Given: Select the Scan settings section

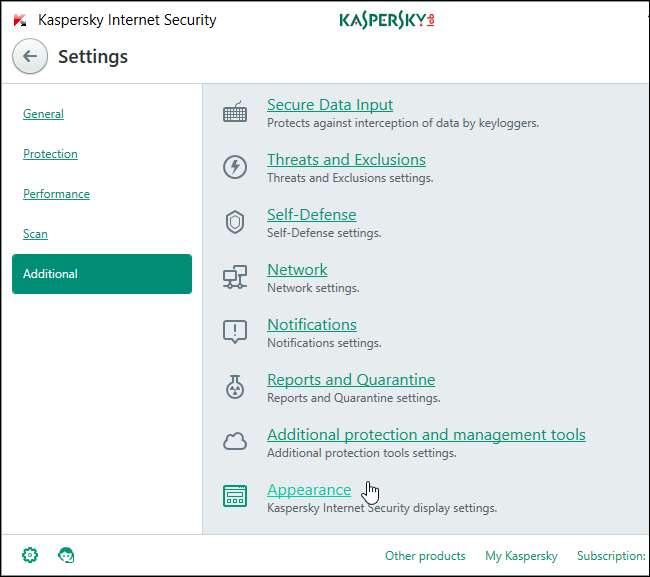Looking at the screenshot, I should (x=35, y=234).
